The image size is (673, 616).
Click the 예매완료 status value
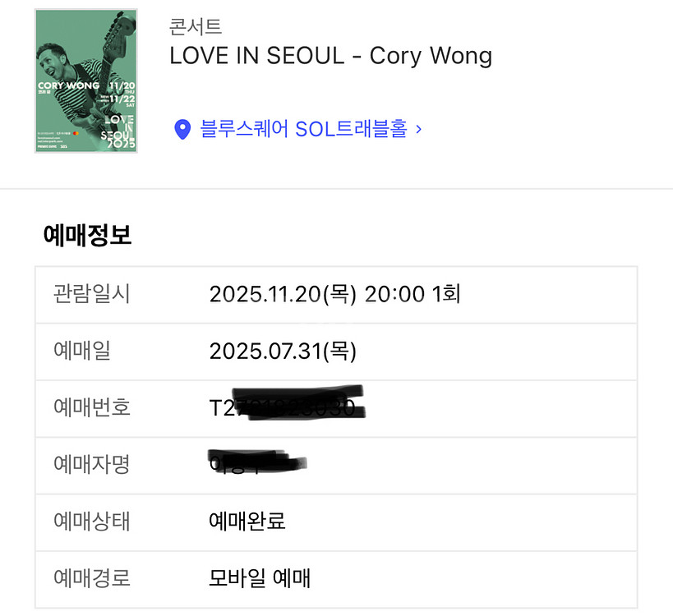pyautogui.click(x=248, y=522)
